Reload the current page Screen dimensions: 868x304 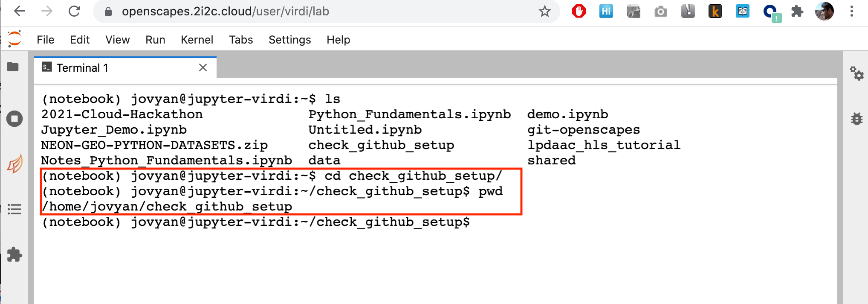73,12
